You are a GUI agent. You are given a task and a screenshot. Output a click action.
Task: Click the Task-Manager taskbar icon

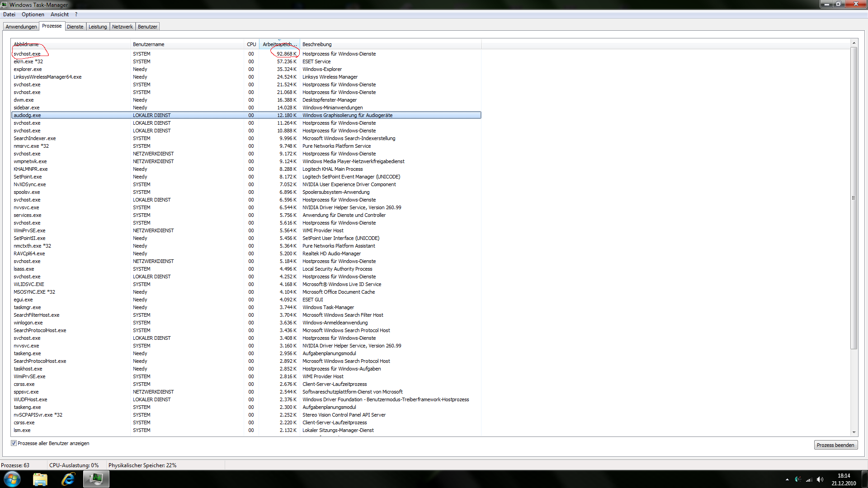96,479
